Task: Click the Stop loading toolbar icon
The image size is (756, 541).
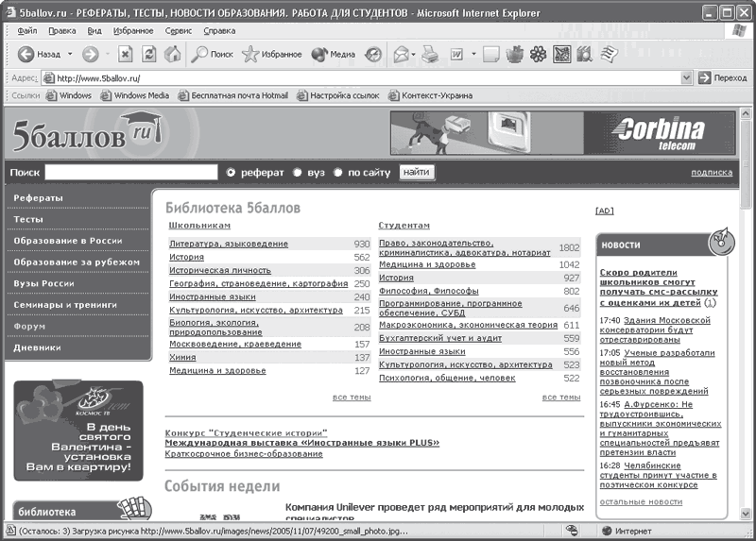Action: pyautogui.click(x=125, y=55)
